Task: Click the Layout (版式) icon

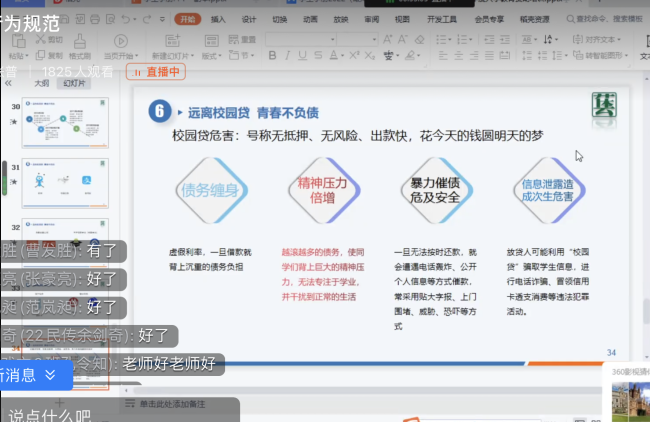Action: click(x=211, y=41)
